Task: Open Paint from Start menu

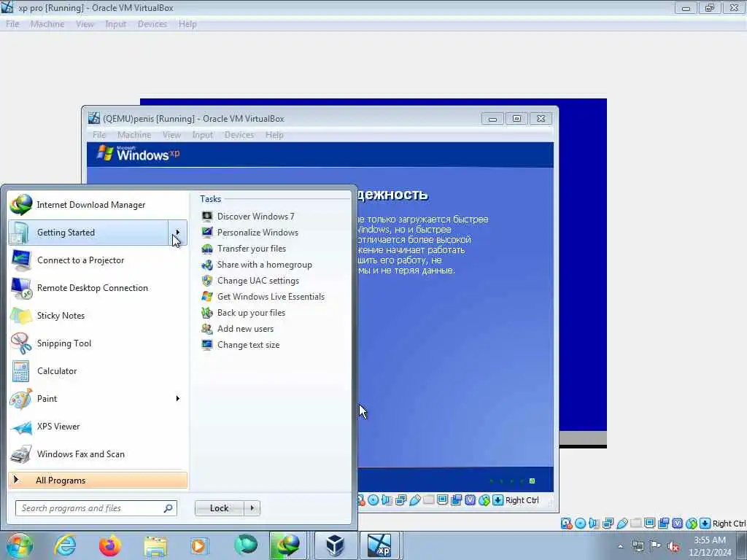Action: click(x=88, y=399)
